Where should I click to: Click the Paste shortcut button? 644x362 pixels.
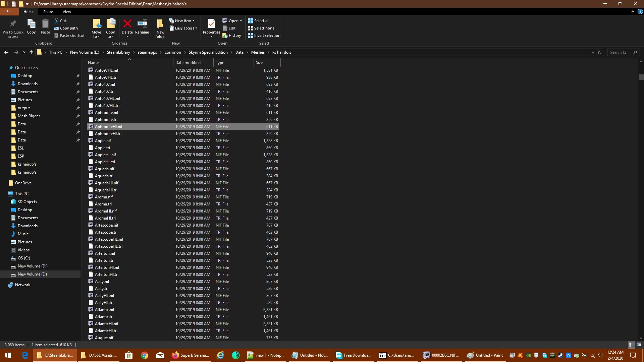(69, 36)
